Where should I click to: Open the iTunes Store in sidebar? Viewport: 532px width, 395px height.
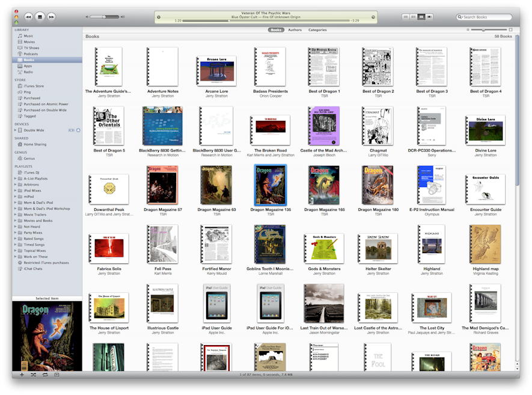[33, 86]
